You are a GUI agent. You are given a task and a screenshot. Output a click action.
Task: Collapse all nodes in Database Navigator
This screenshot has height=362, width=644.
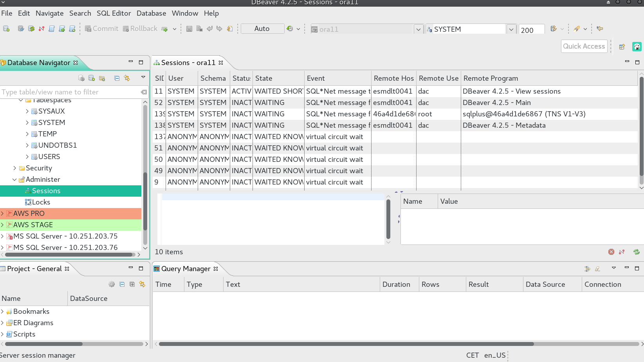point(117,78)
